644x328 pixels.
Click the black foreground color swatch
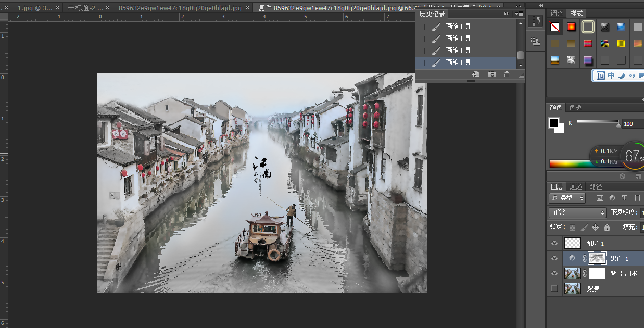pyautogui.click(x=554, y=123)
